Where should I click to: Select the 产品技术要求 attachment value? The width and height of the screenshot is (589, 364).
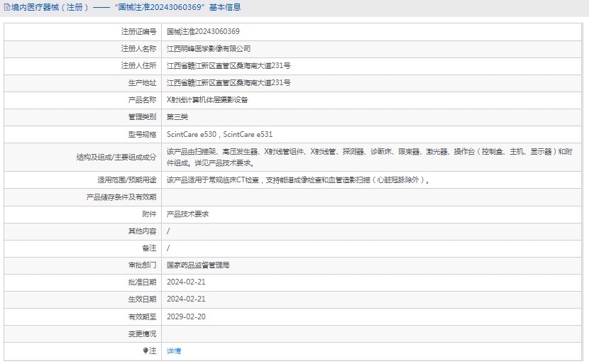pyautogui.click(x=187, y=214)
